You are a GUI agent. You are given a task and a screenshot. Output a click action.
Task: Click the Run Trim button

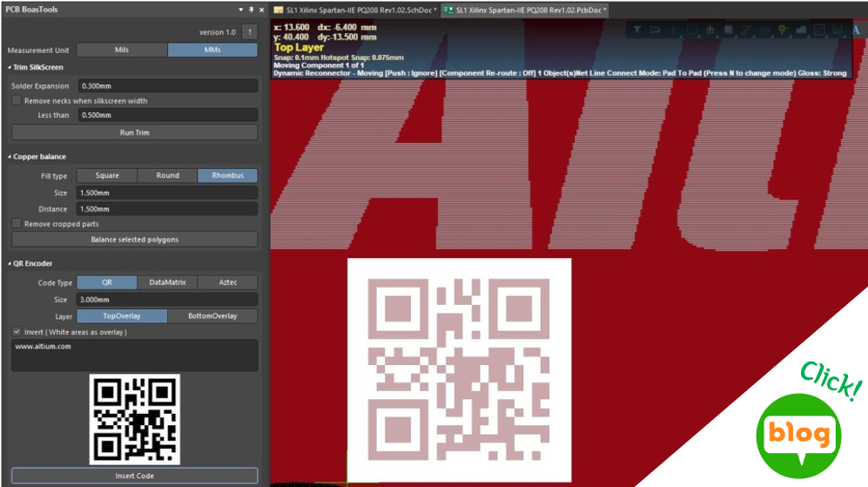pyautogui.click(x=135, y=132)
